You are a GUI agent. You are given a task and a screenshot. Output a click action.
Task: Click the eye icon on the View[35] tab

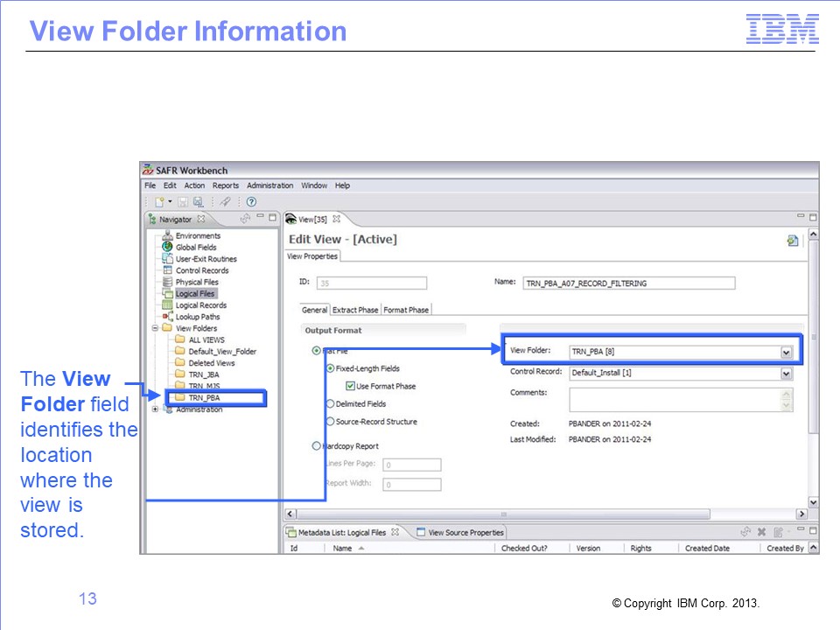(x=290, y=219)
